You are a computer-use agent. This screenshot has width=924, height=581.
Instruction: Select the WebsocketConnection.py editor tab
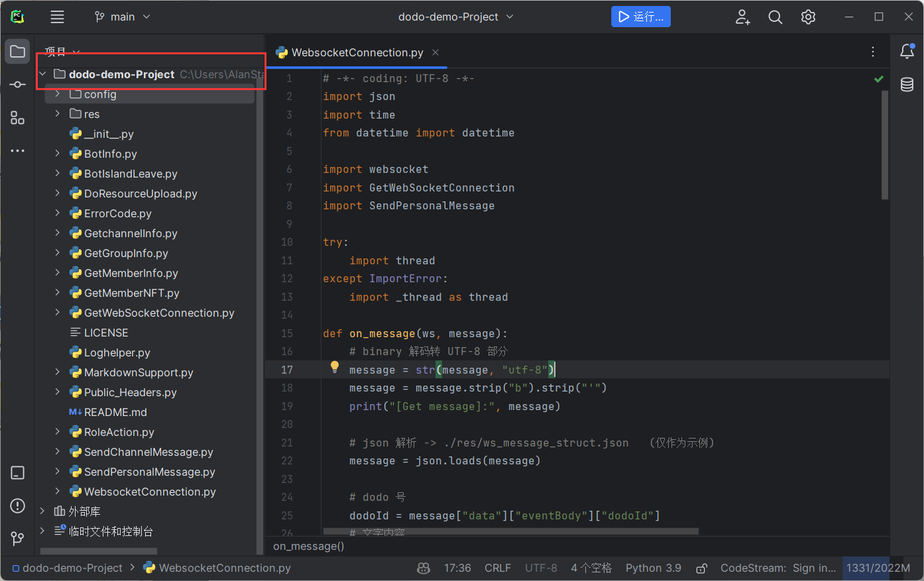[357, 52]
